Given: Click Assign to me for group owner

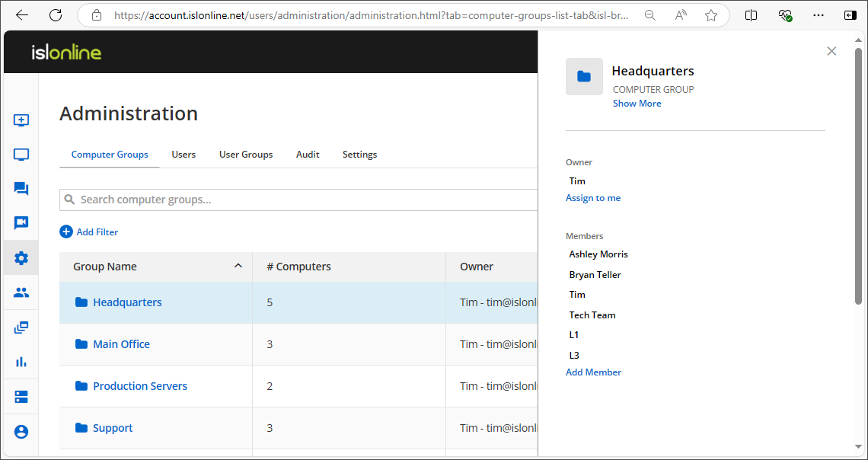Looking at the screenshot, I should tap(593, 197).
